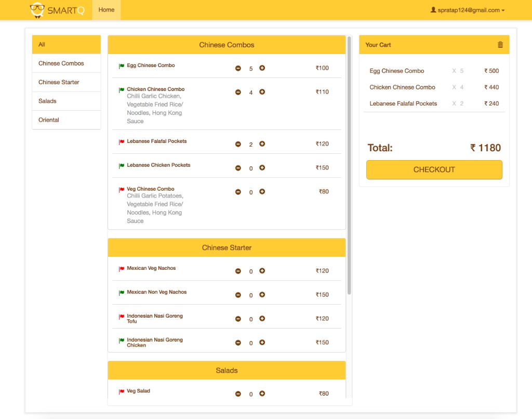Click minus for Veg Chinese Combo

point(238,192)
